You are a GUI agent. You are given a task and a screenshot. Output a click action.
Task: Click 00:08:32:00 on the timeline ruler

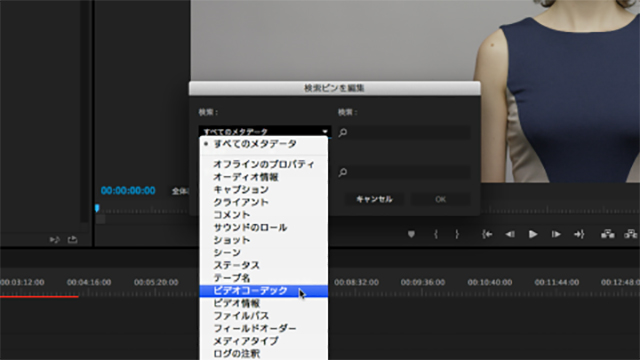tap(356, 282)
